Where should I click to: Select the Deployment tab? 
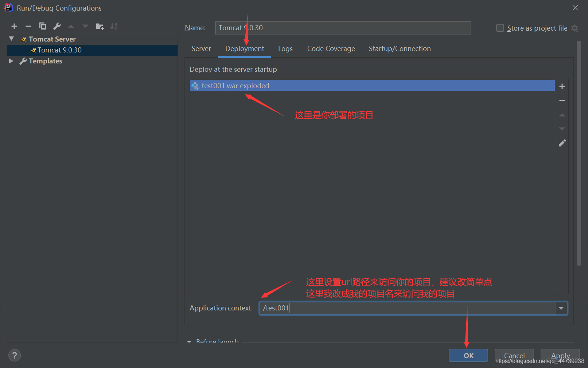(245, 49)
